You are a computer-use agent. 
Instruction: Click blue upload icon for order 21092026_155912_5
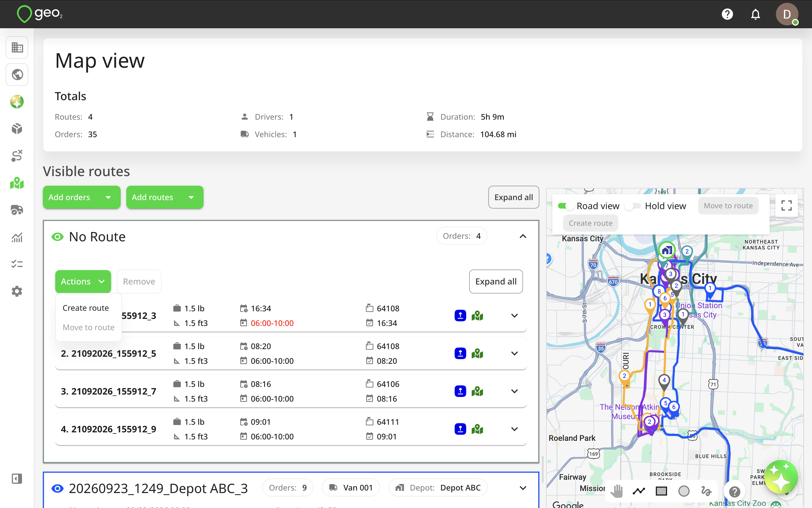click(x=460, y=353)
